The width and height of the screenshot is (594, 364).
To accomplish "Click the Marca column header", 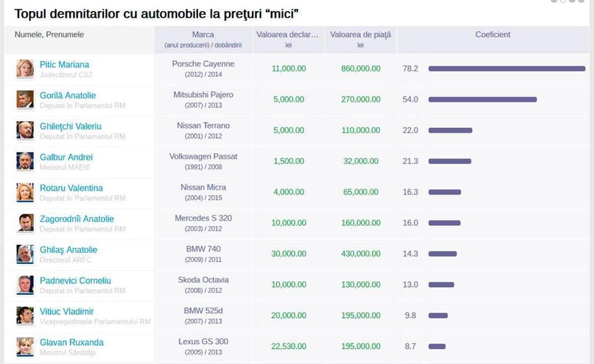I will (x=203, y=35).
